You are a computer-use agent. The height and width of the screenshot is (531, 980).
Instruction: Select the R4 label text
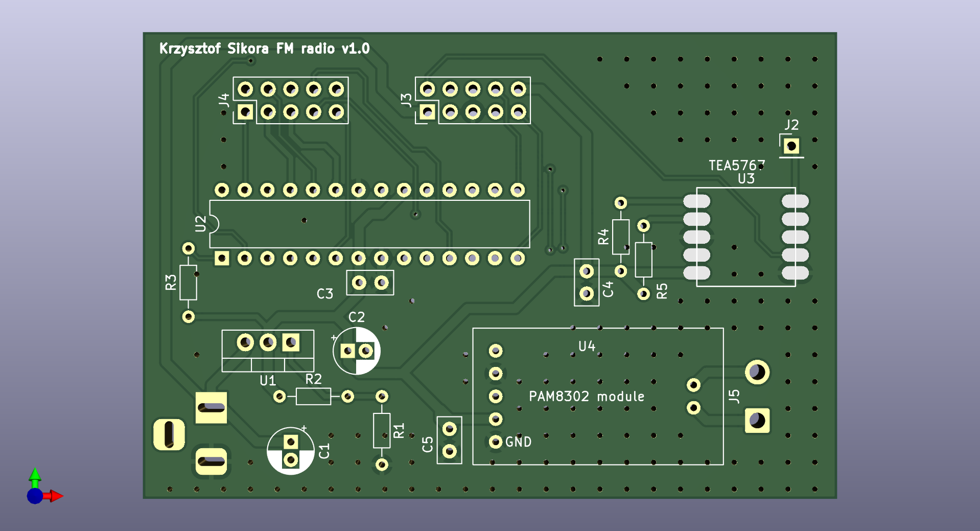click(x=603, y=237)
